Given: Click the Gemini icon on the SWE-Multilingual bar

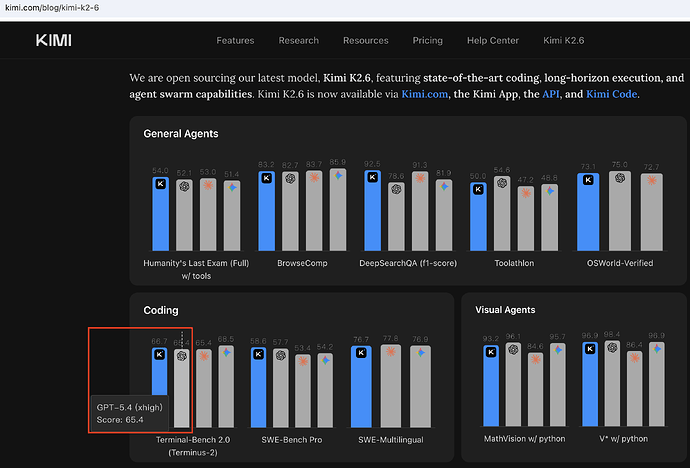Looking at the screenshot, I should pyautogui.click(x=420, y=353).
